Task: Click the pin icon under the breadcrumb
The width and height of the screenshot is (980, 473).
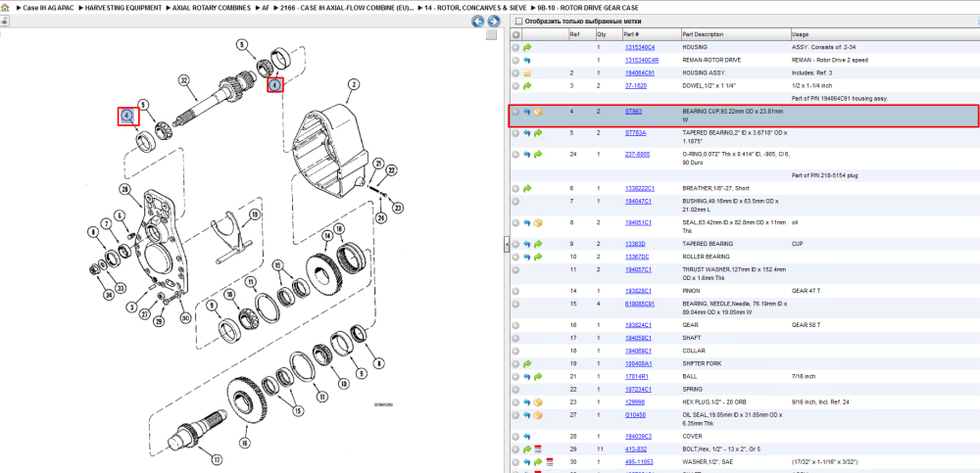Action: click(x=4, y=21)
